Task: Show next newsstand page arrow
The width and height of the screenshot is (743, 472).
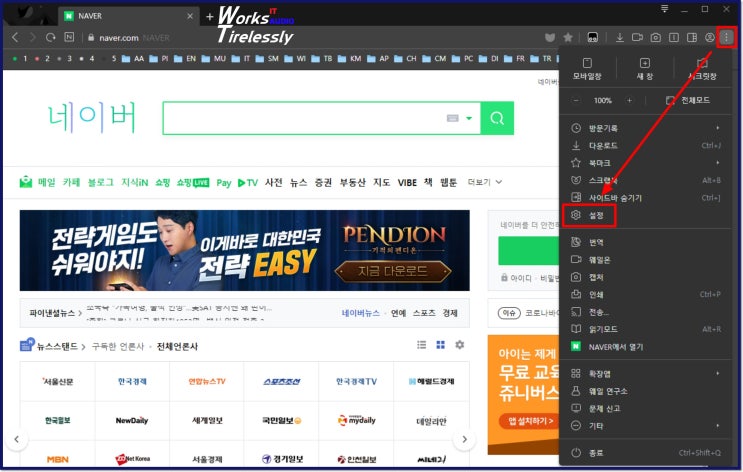Action: click(464, 439)
